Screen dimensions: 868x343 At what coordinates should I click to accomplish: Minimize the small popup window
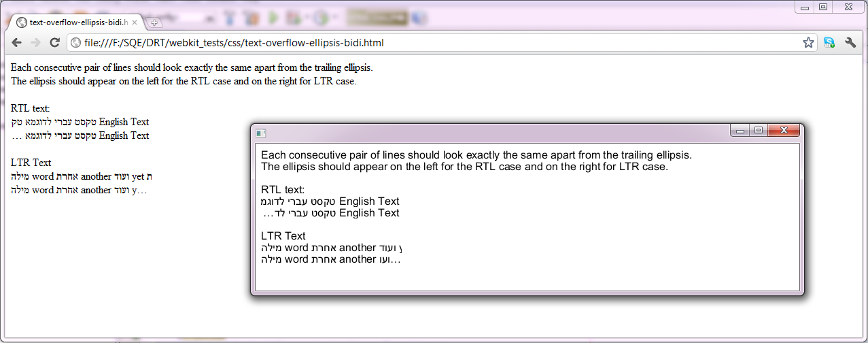point(740,130)
